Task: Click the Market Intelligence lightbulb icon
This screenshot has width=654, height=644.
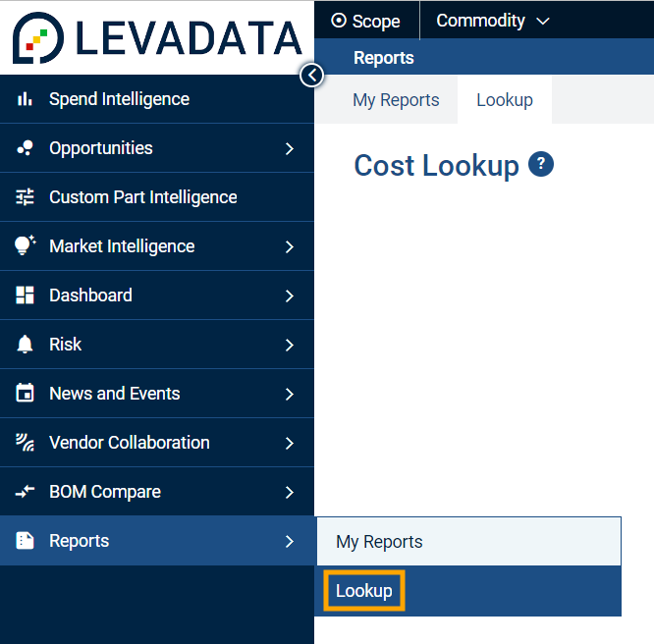Action: click(x=26, y=246)
